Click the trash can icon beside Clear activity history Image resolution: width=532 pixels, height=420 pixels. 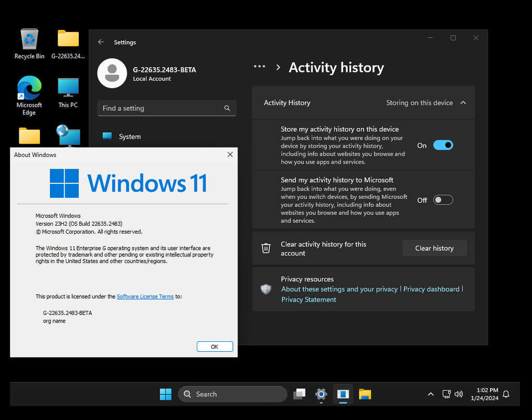pyautogui.click(x=266, y=248)
